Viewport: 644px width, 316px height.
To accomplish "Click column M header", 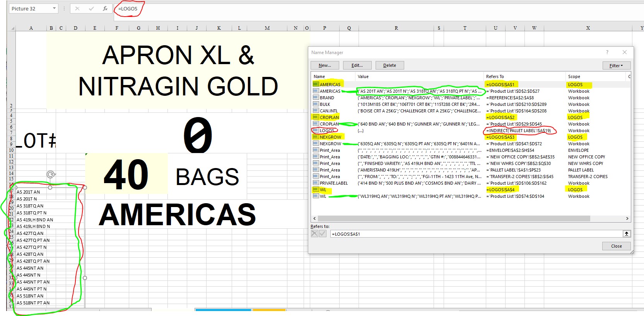I will [267, 28].
